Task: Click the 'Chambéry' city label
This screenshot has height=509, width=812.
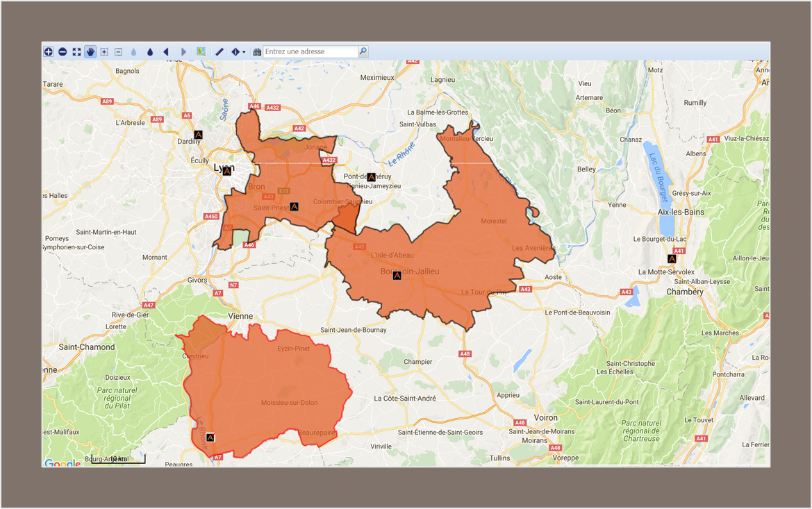Action: [685, 292]
